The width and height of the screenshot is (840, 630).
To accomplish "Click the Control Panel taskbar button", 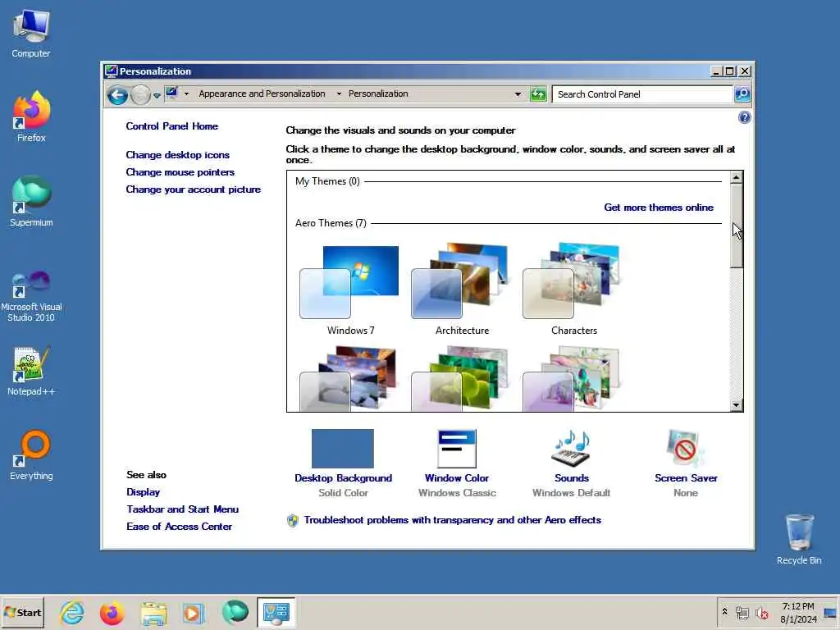I will pos(276,612).
